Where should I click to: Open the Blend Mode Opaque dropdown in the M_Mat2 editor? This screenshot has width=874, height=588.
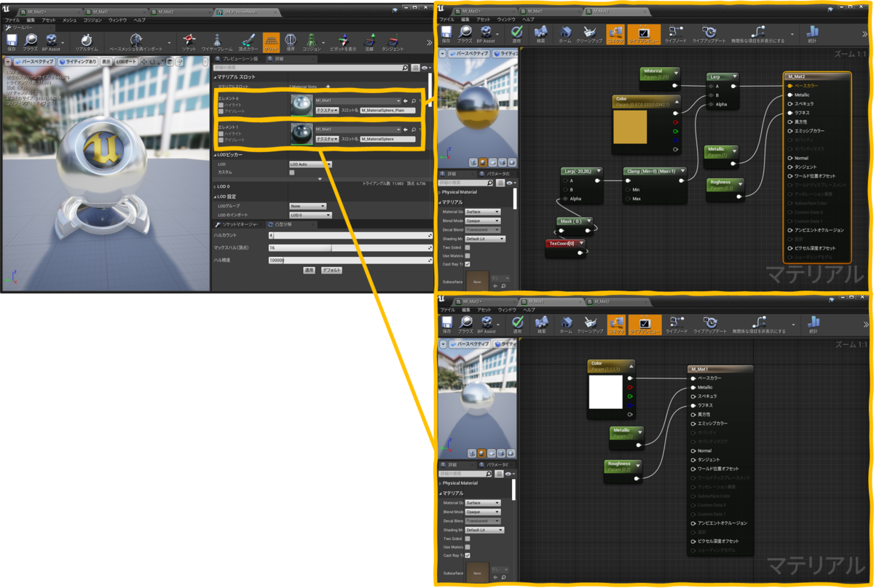tap(483, 220)
